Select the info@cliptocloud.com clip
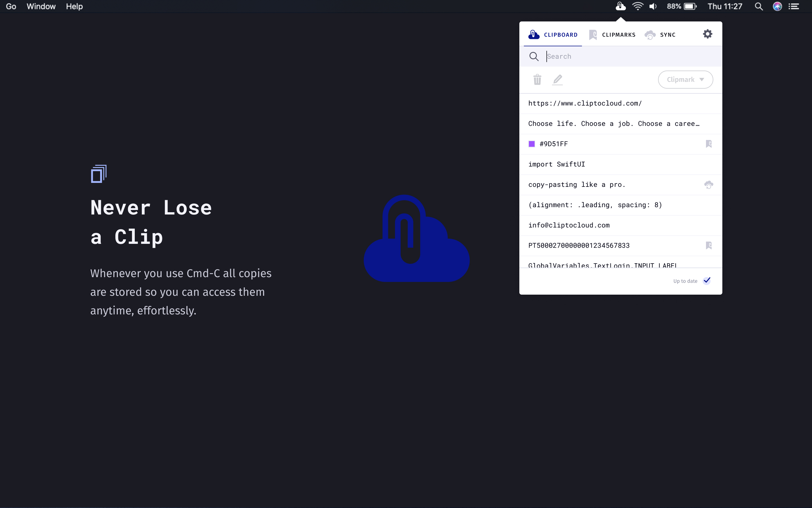This screenshot has width=812, height=508. [620, 225]
